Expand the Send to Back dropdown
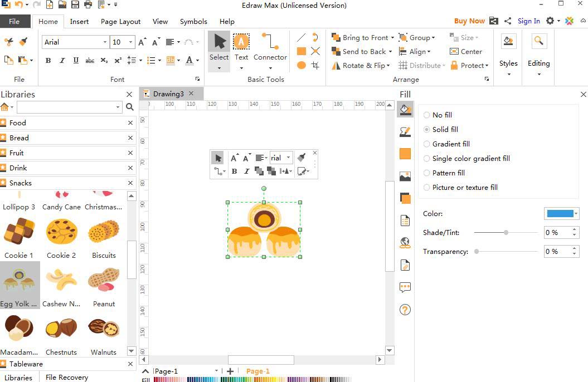The width and height of the screenshot is (588, 382). point(390,52)
